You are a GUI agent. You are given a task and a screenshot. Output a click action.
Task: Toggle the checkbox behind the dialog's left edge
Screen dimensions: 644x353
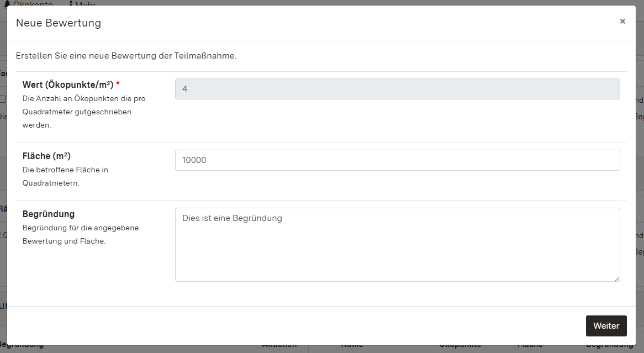point(3,99)
